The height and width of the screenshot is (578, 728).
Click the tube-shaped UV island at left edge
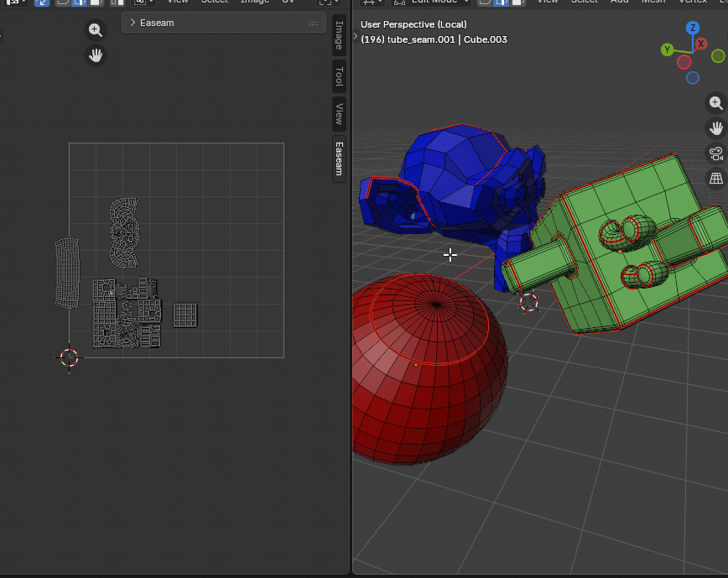67,273
